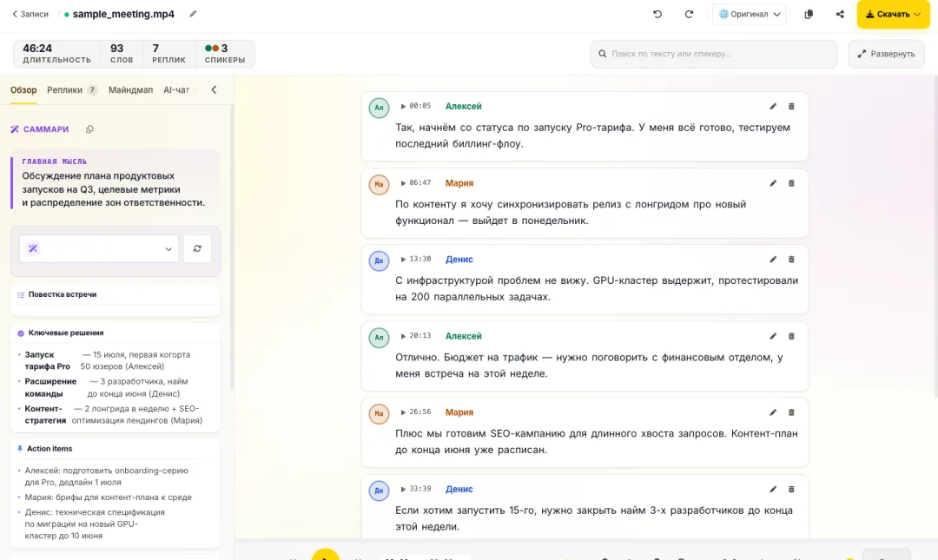938x560 pixels.
Task: Edit the 26:56 Мария replica
Action: click(x=773, y=412)
